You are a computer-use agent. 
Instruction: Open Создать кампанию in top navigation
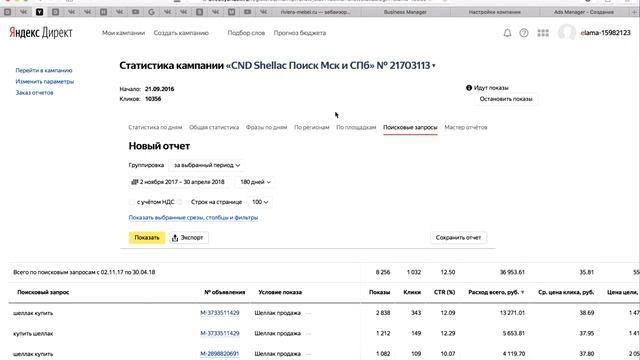181,33
